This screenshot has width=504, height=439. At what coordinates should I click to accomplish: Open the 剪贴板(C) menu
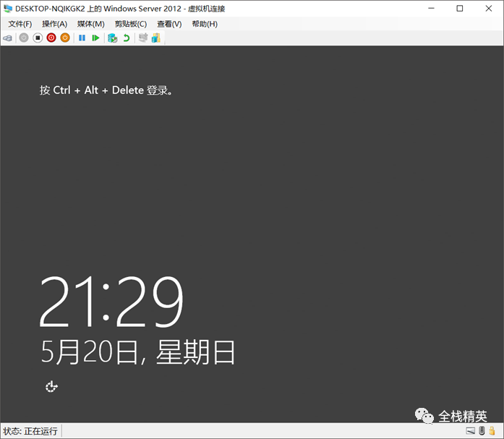point(131,24)
